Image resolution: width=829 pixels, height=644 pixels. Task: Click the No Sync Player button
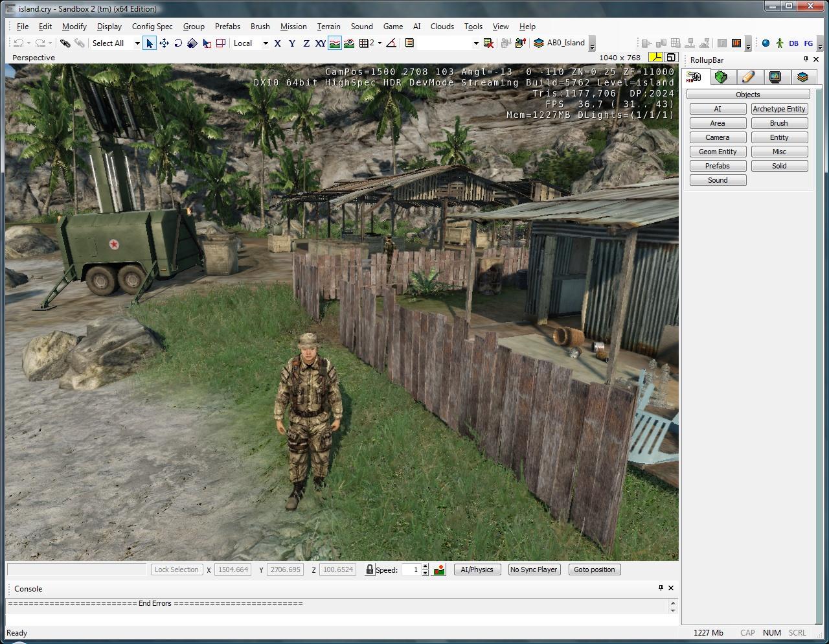(x=534, y=569)
